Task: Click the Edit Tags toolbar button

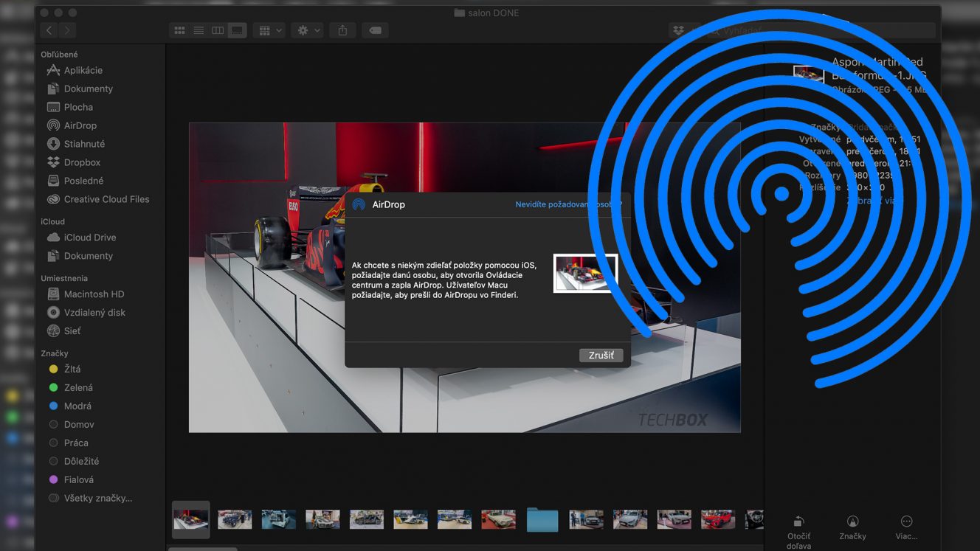Action: [375, 30]
